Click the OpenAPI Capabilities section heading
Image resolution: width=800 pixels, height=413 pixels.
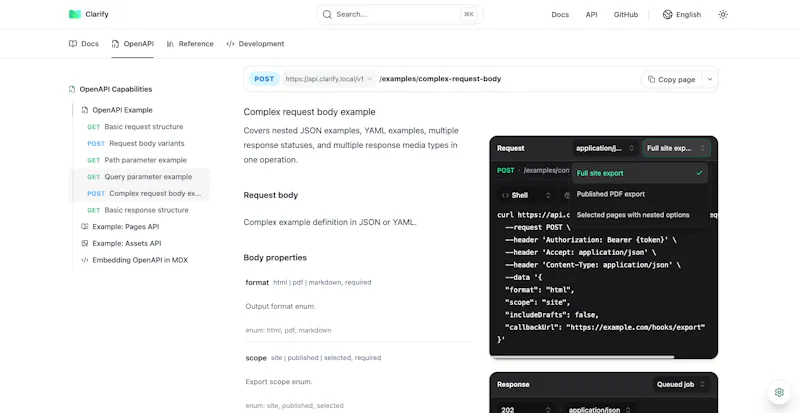[x=115, y=89]
